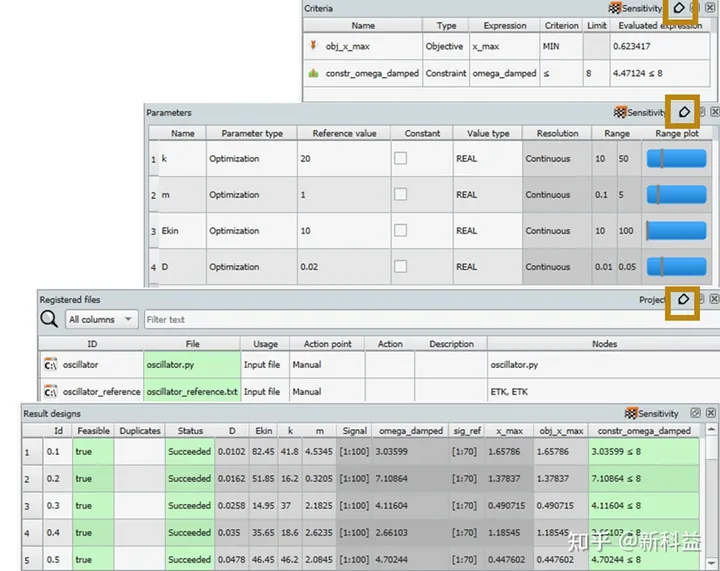720x571 pixels.
Task: Click the Usage column header in Registered files
Action: (265, 344)
